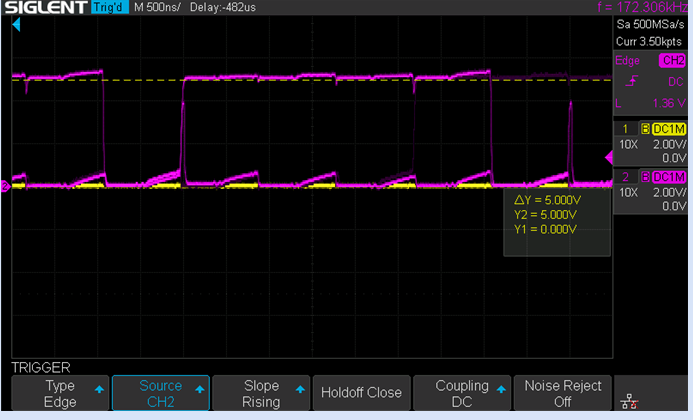Toggle Noise Reject Off setting
The image size is (693, 420).
pos(561,393)
